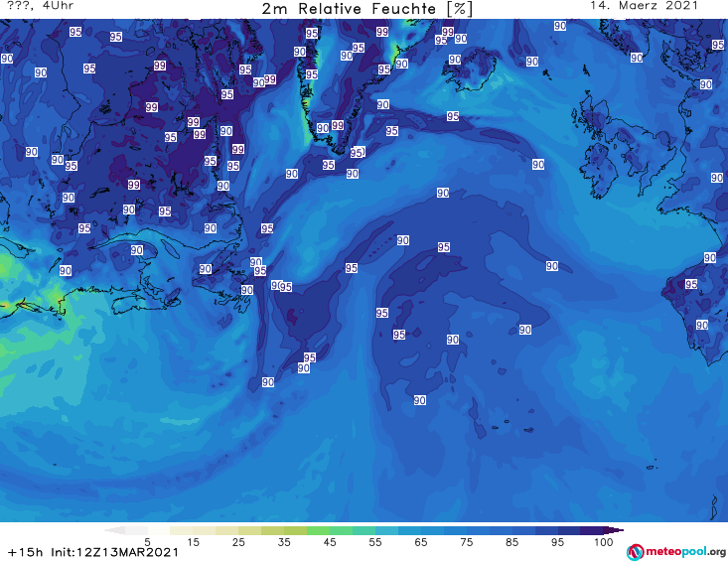The width and height of the screenshot is (728, 562).
Task: Click the 95 humidity label on the Iberian Peninsula
Action: (691, 284)
